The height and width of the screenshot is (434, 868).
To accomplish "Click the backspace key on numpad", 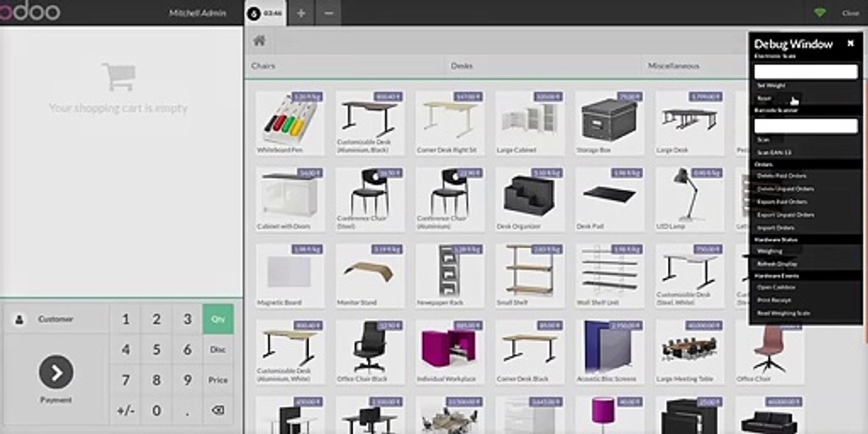I will (x=218, y=410).
